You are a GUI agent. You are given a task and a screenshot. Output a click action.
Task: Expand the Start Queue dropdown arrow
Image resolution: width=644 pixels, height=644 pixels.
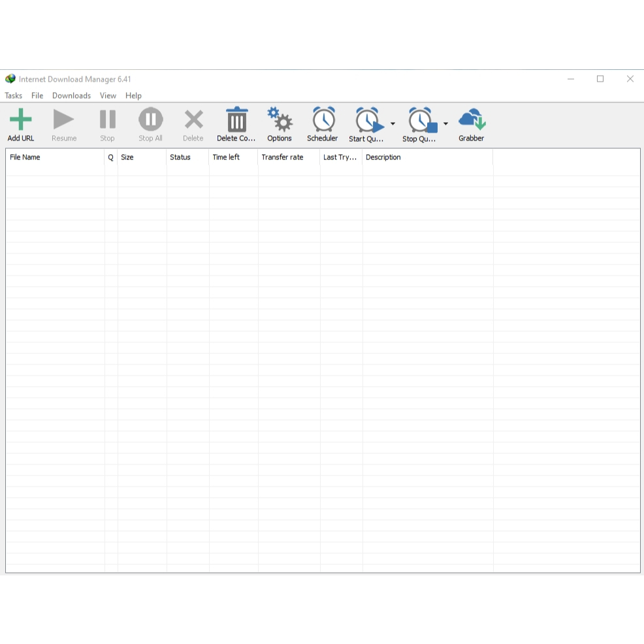(x=393, y=123)
